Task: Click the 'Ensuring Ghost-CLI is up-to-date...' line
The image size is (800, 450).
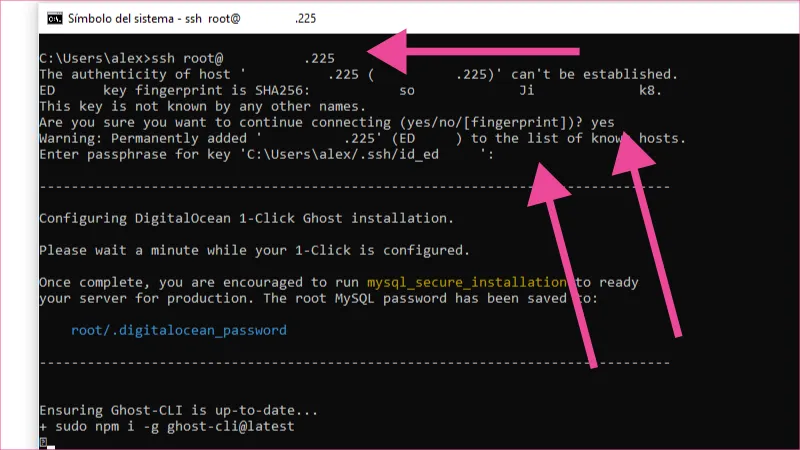Action: [179, 410]
